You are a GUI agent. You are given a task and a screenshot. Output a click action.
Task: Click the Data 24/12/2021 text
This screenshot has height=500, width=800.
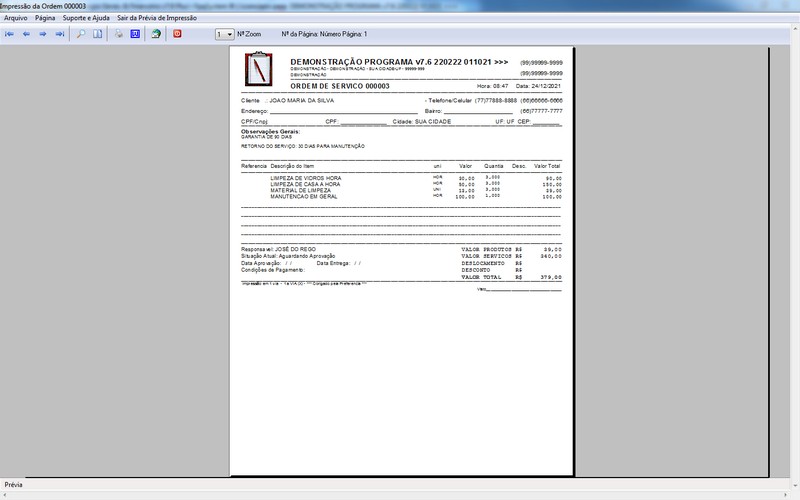point(538,86)
